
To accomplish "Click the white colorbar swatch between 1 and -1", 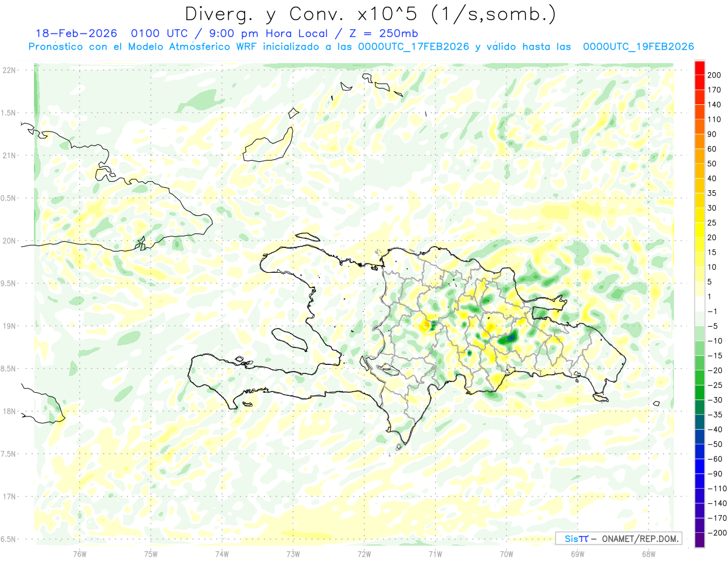I will [699, 304].
